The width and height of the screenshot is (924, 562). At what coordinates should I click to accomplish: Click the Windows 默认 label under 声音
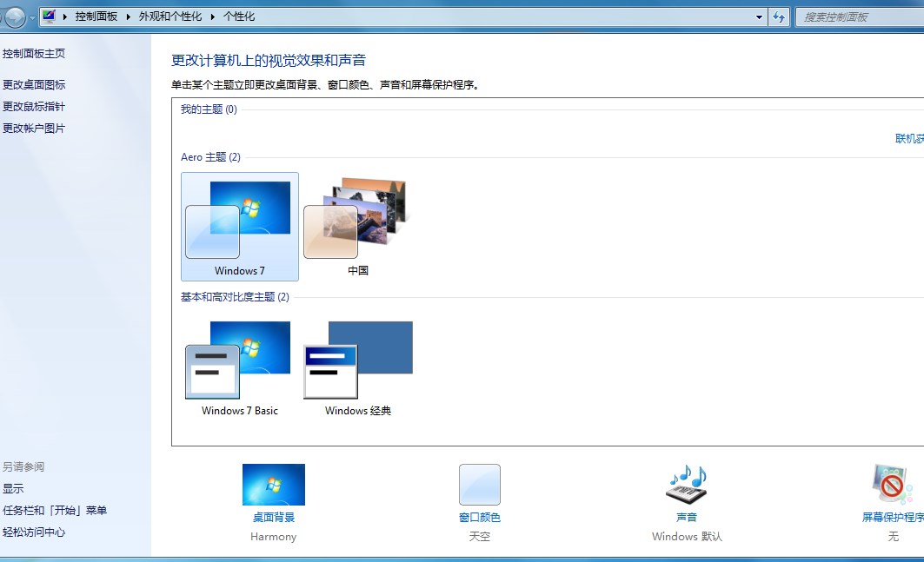tap(687, 537)
